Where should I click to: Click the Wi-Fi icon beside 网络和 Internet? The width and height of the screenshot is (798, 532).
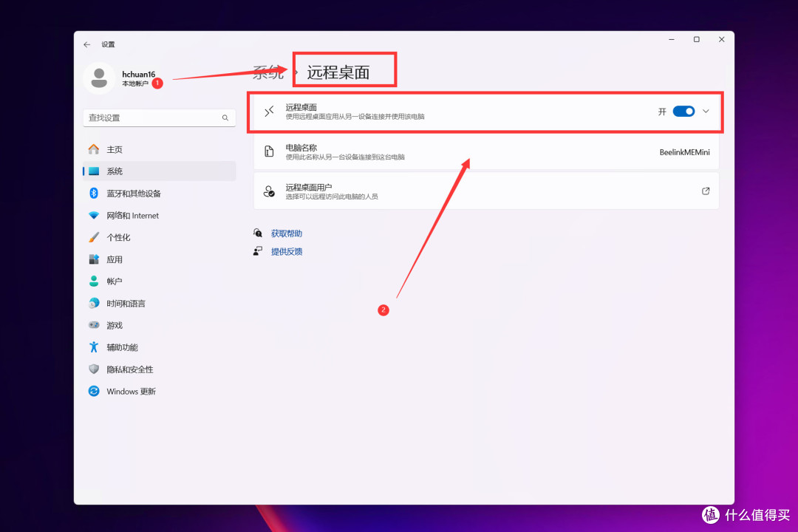click(94, 215)
